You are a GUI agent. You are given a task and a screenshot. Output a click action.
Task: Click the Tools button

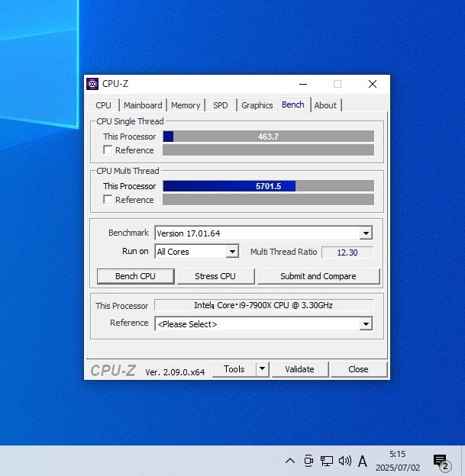pos(234,369)
